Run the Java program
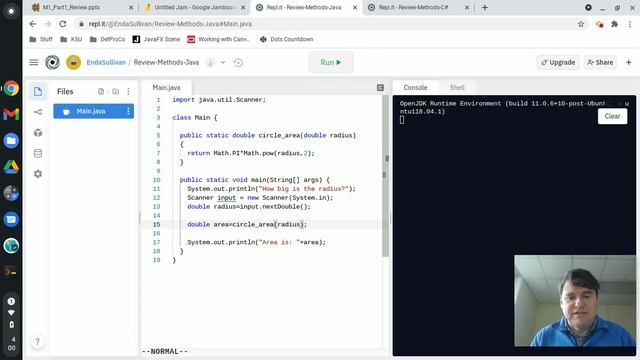 (331, 62)
